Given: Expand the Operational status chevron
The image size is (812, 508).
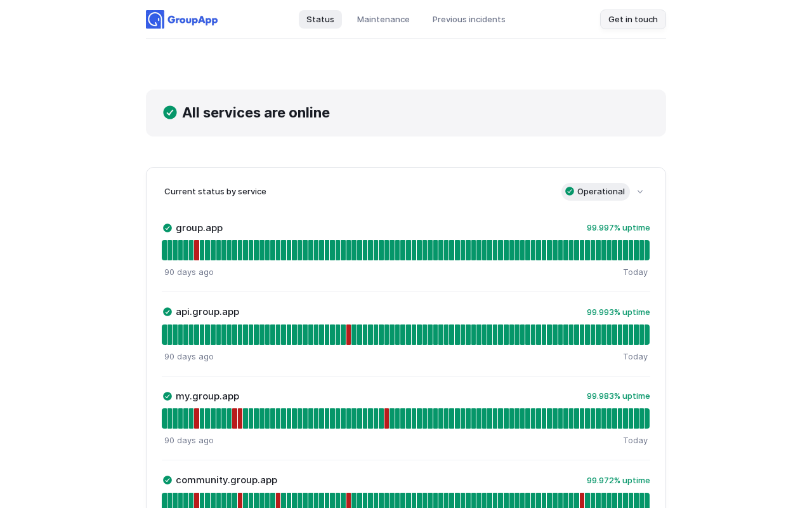Looking at the screenshot, I should pyautogui.click(x=640, y=192).
